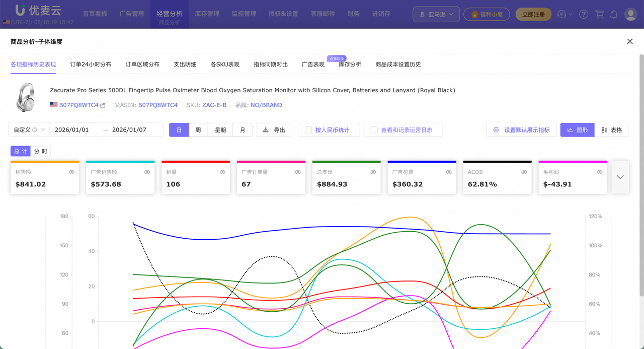
Task: Open the shopping cart icon
Action: tap(599, 15)
